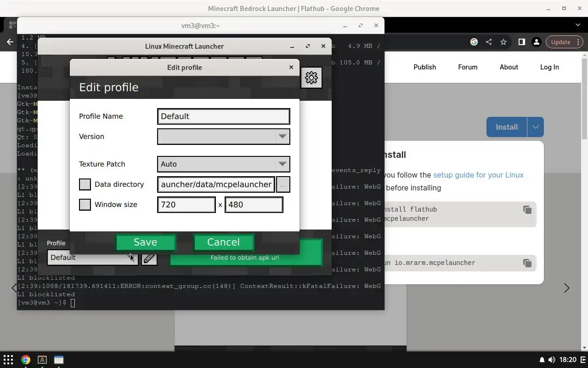Copy the run io.mrarm.mcpelauncher command
588x368 pixels.
[x=527, y=263]
